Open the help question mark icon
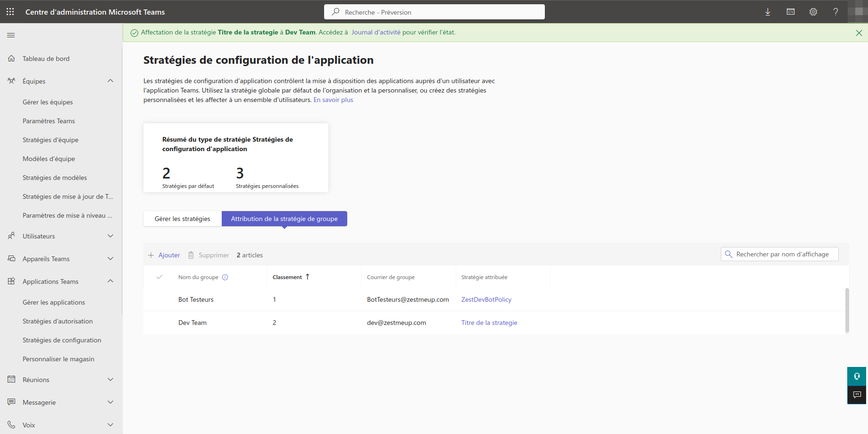This screenshot has width=868, height=434. coord(835,12)
